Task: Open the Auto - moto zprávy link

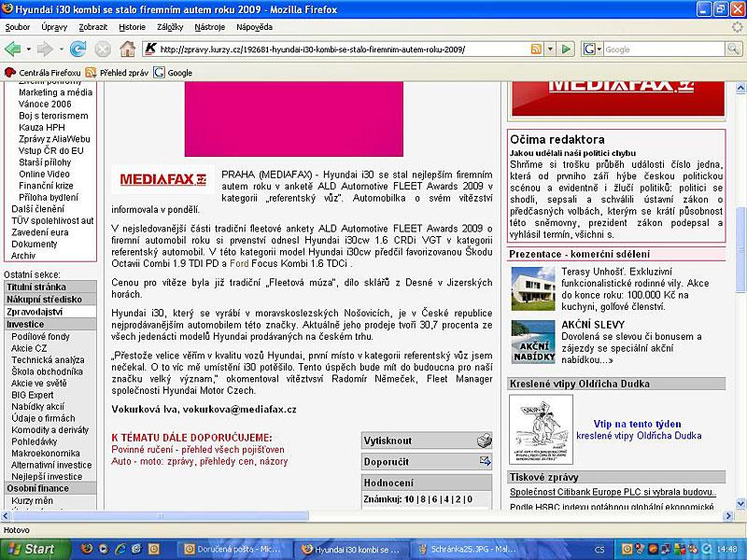Action: [x=200, y=461]
